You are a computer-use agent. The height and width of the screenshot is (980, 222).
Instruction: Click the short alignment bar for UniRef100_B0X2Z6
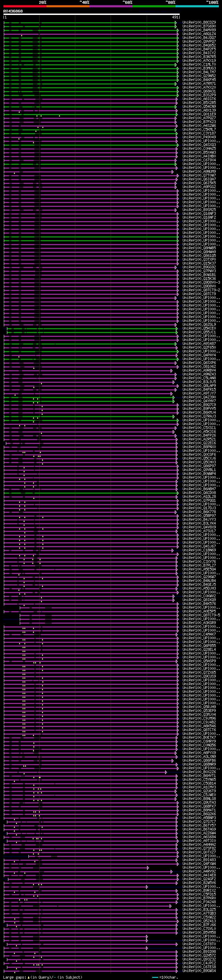(85, 772)
